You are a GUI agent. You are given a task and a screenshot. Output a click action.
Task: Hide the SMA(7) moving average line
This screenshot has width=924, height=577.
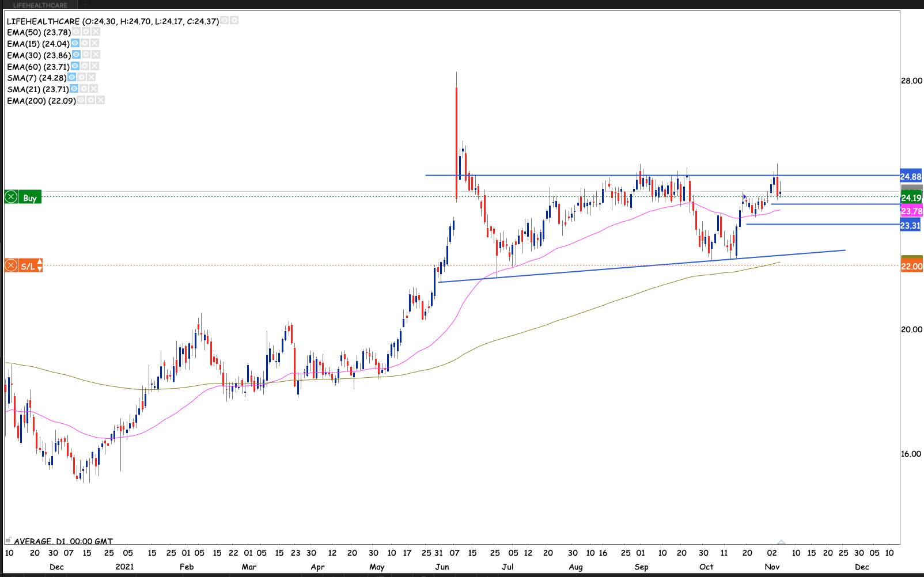[x=72, y=77]
